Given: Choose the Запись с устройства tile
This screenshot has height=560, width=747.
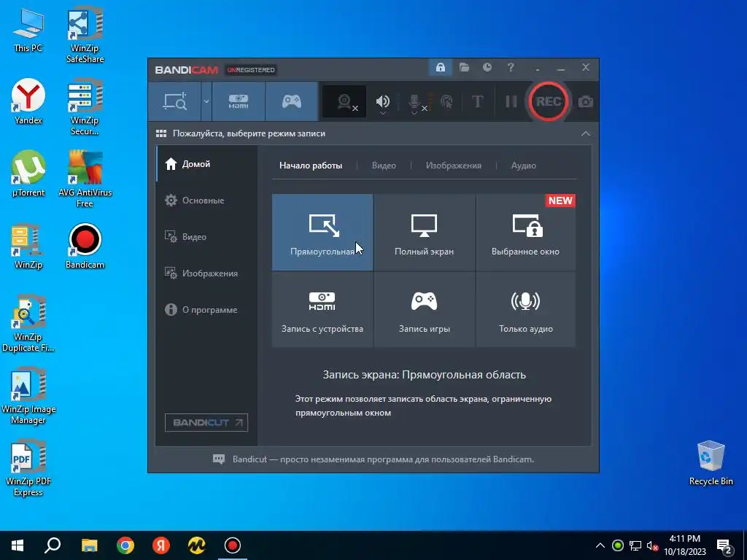Looking at the screenshot, I should click(x=322, y=309).
